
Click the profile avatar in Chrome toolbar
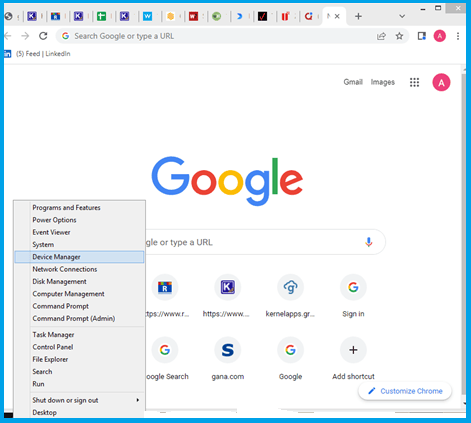click(440, 36)
